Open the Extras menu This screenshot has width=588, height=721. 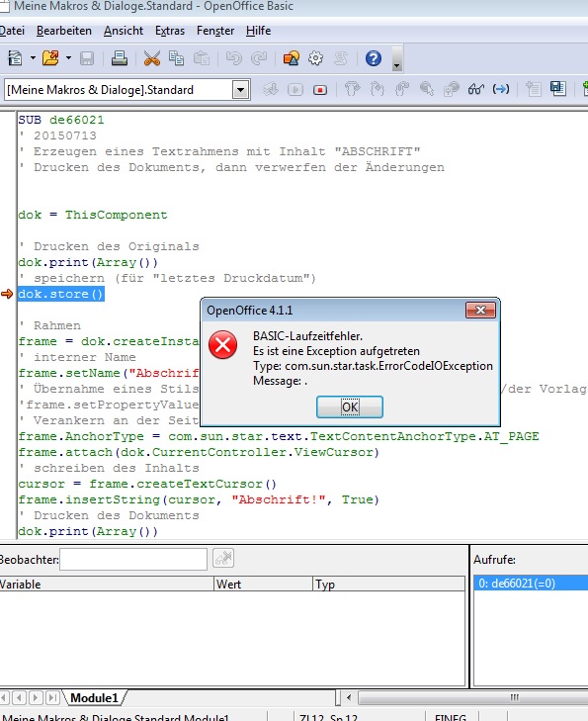170,31
